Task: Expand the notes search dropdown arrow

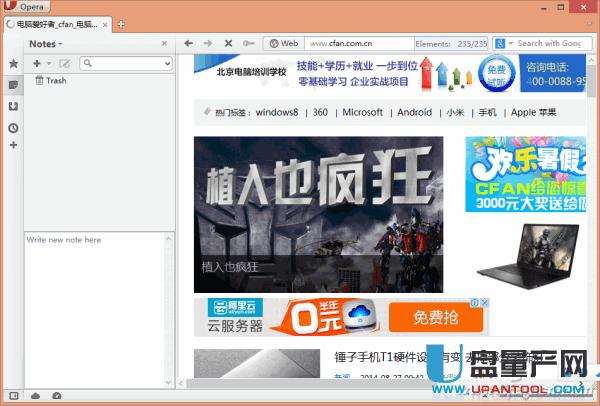Action: pos(167,64)
